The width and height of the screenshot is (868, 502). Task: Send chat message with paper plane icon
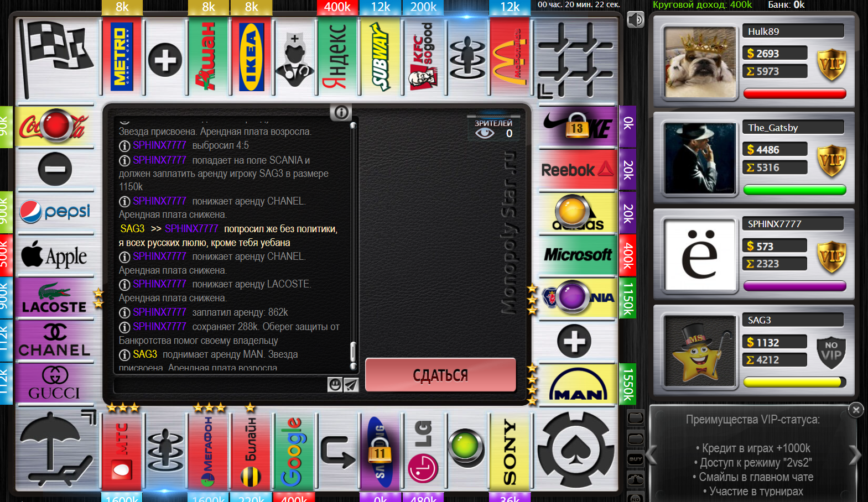(x=351, y=384)
